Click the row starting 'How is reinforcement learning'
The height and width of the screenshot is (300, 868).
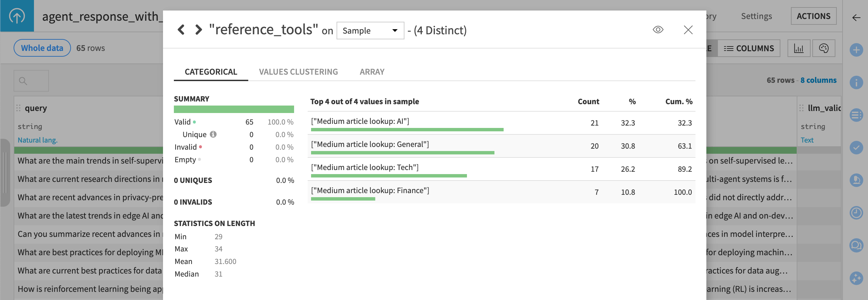coord(89,289)
